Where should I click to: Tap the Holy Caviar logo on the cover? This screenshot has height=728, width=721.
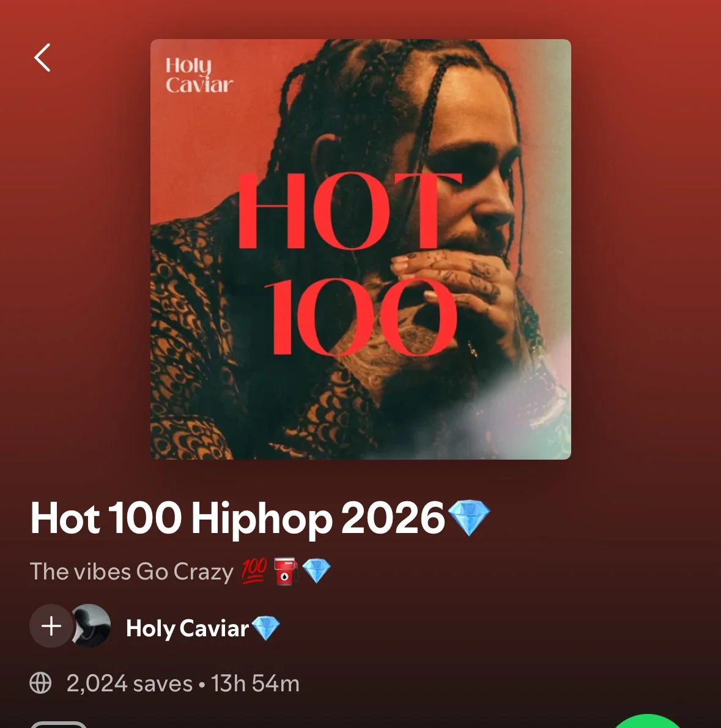tap(199, 75)
